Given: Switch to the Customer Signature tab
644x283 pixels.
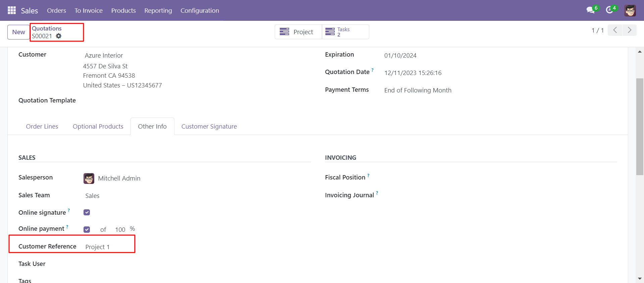Looking at the screenshot, I should [x=209, y=126].
